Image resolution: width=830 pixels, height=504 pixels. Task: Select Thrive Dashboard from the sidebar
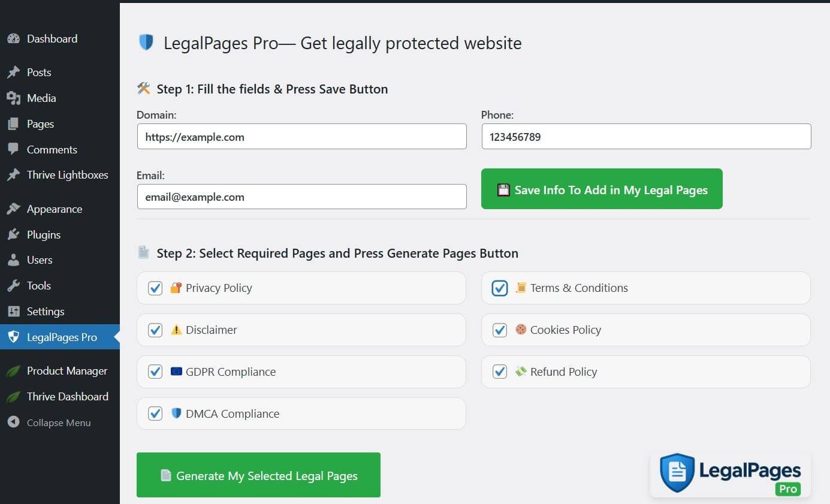tap(14, 396)
